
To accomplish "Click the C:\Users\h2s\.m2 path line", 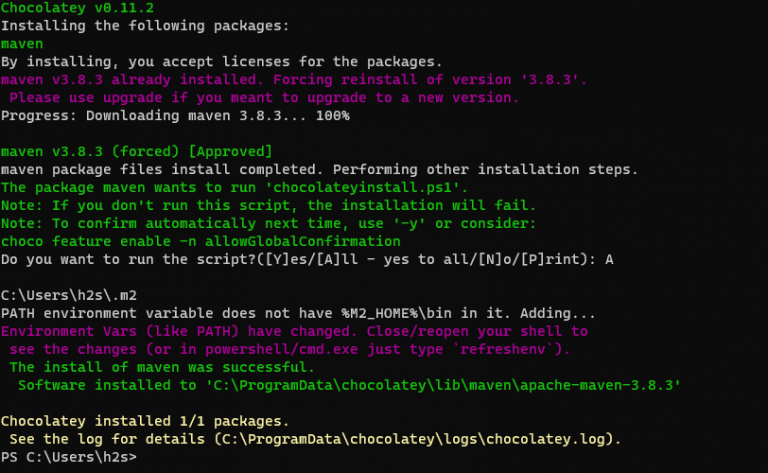I will [64, 295].
